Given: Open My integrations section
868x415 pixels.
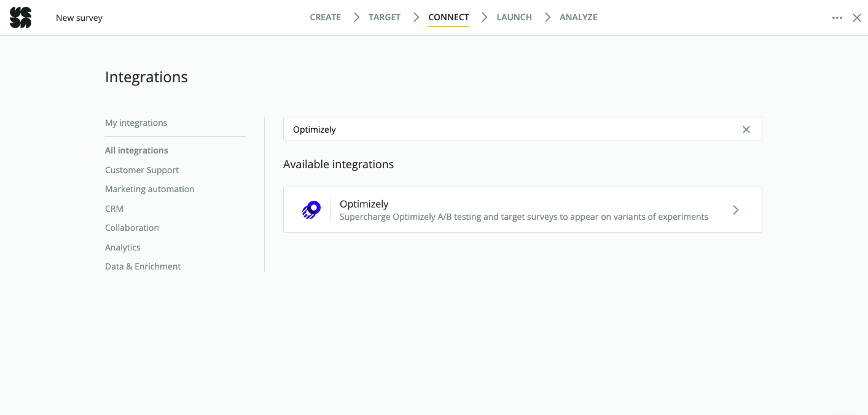Looking at the screenshot, I should click(136, 123).
